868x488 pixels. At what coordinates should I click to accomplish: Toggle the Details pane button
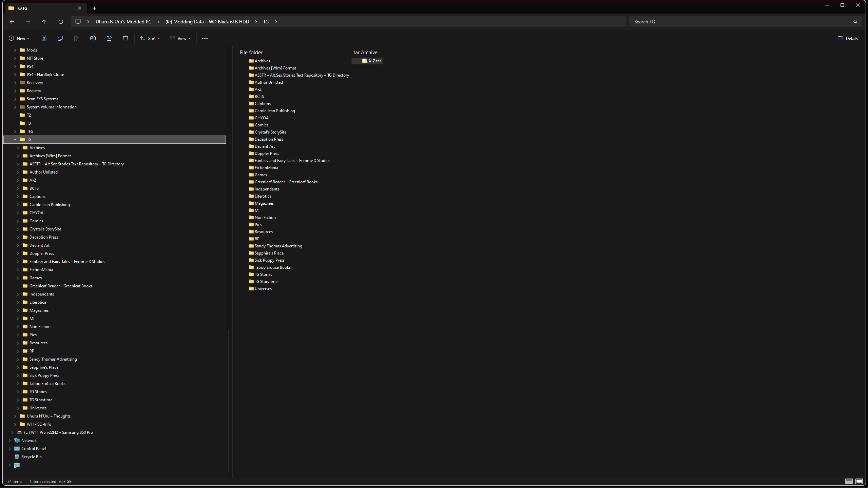848,39
